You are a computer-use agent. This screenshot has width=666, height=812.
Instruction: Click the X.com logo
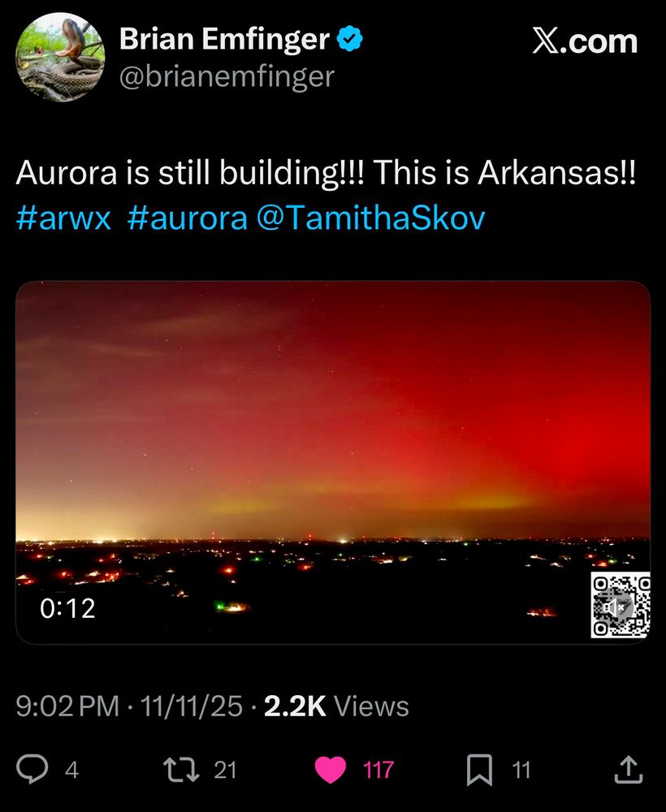585,41
